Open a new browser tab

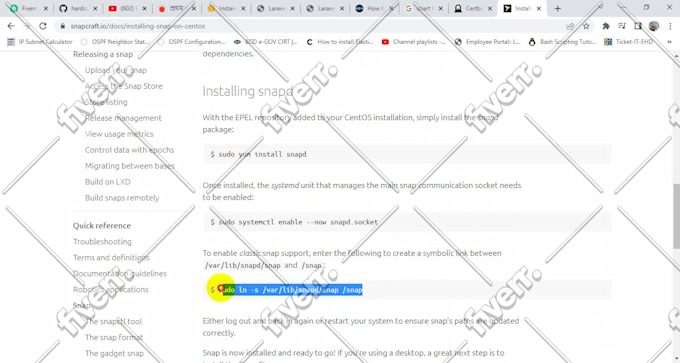tap(558, 8)
